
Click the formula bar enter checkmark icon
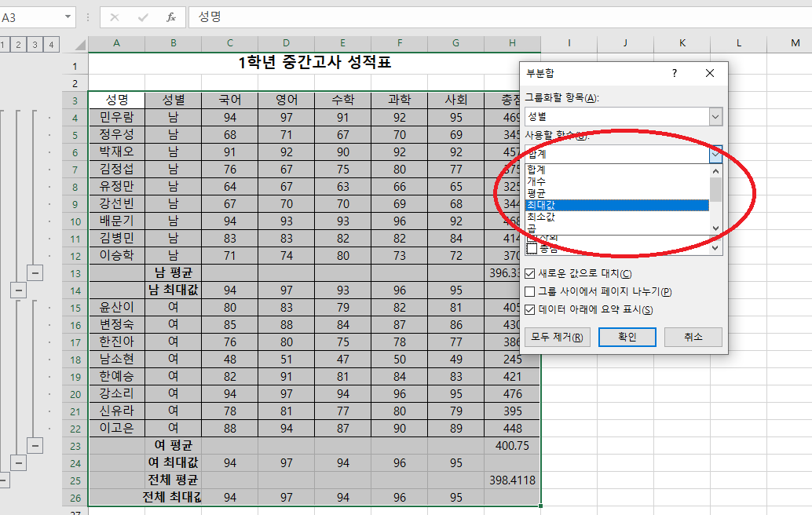click(143, 16)
